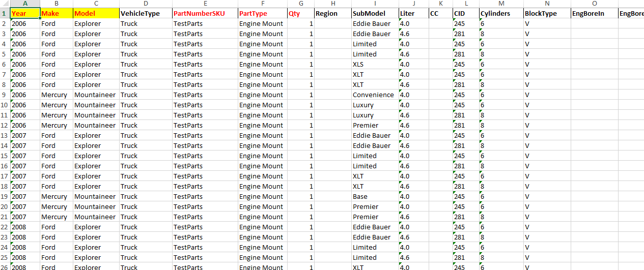Viewport: 644px width, 270px height.
Task: Click Mountaineer in row 10
Action: [96, 105]
